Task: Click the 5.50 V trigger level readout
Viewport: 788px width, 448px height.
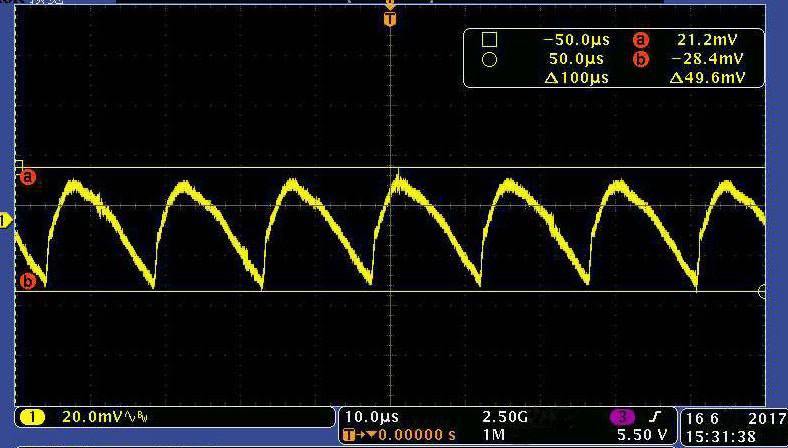Action: [x=642, y=434]
